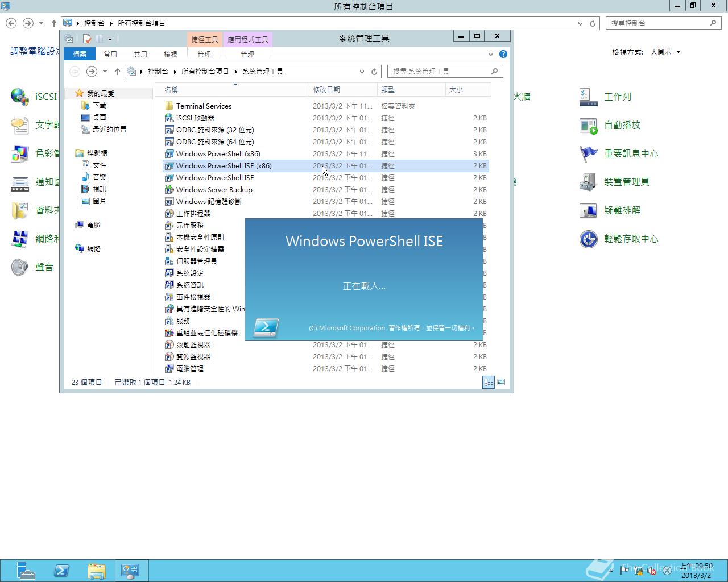728x582 pixels.
Task: Switch to large icons view button
Action: [501, 382]
